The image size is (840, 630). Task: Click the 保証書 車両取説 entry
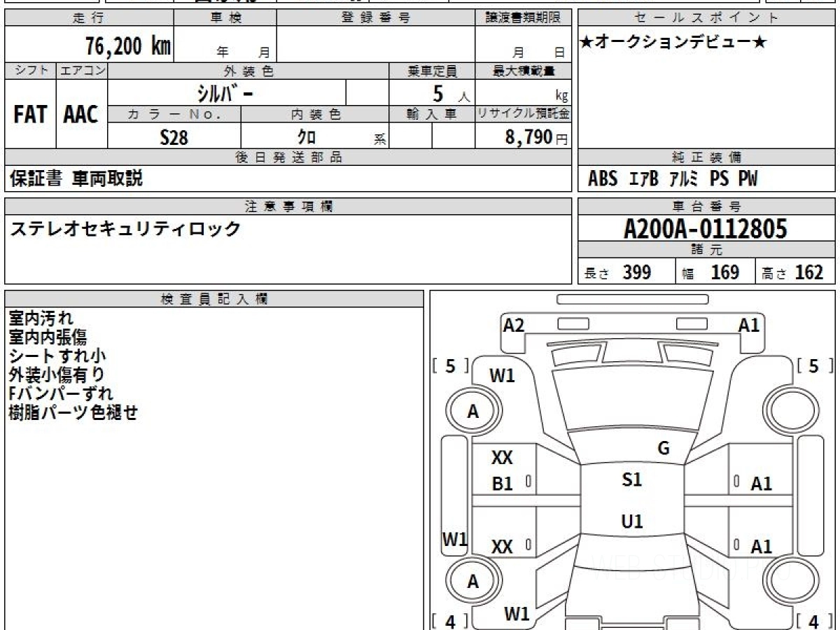click(76, 178)
